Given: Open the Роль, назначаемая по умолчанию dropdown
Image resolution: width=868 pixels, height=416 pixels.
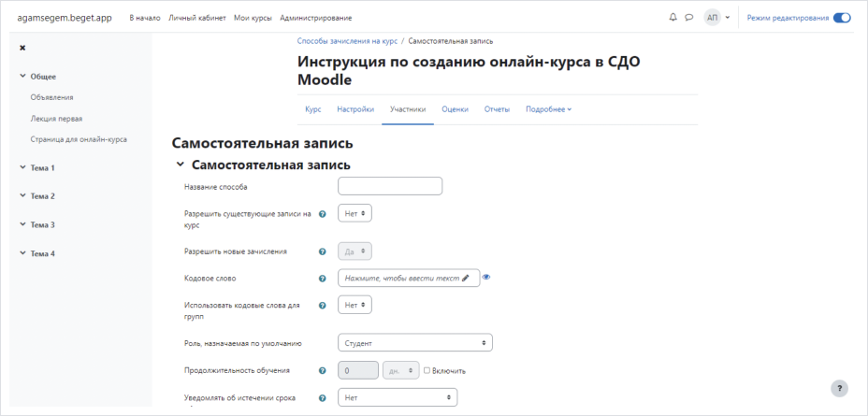Looking at the screenshot, I should 414,343.
